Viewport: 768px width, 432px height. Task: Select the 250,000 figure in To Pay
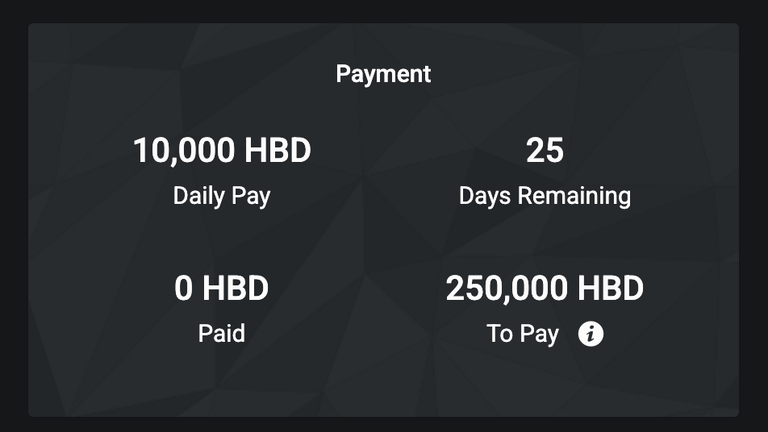(507, 288)
